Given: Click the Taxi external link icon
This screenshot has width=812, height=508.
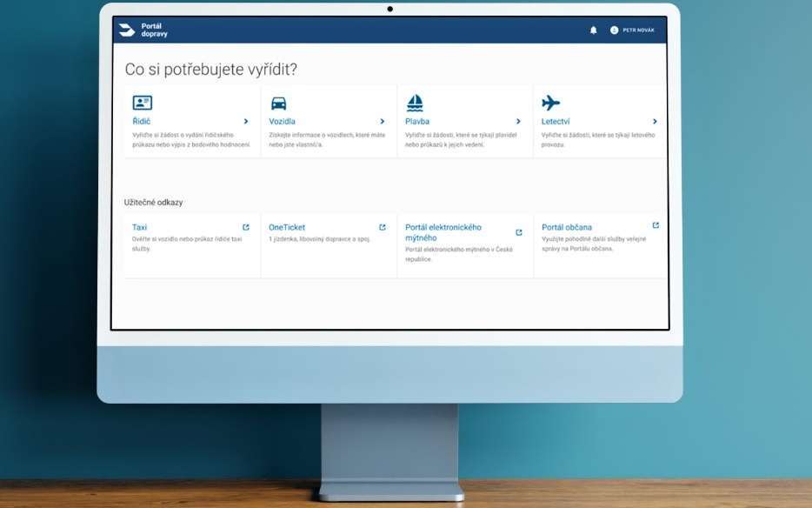Looking at the screenshot, I should pyautogui.click(x=246, y=227).
